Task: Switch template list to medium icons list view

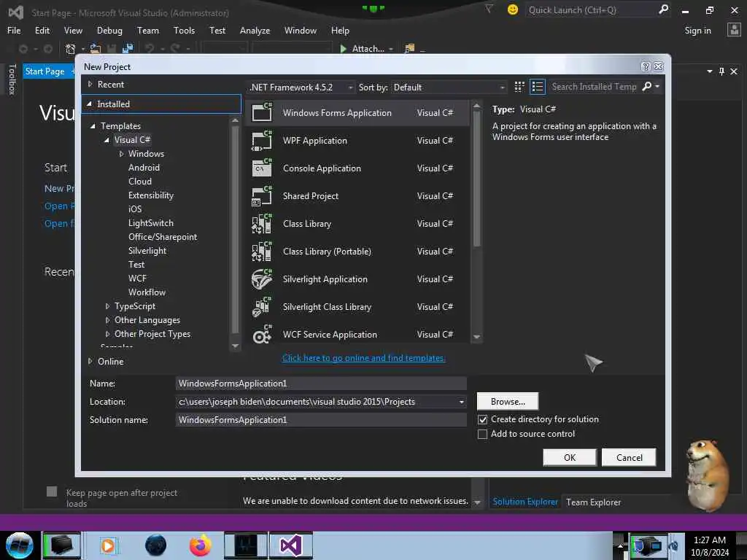Action: [538, 87]
